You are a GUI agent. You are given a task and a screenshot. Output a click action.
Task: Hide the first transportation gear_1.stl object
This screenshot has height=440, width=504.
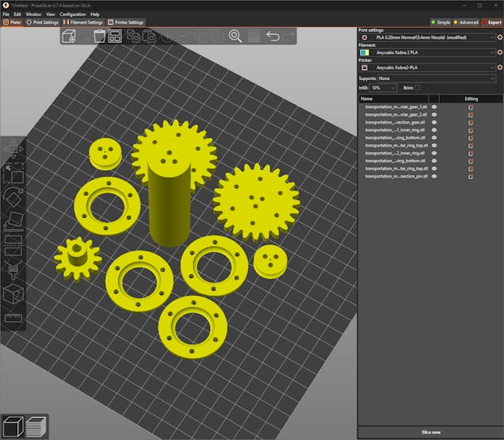[434, 106]
